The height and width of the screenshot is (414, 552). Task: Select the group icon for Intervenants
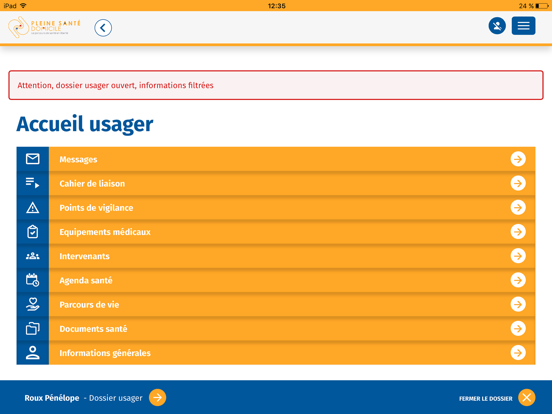[x=33, y=256]
